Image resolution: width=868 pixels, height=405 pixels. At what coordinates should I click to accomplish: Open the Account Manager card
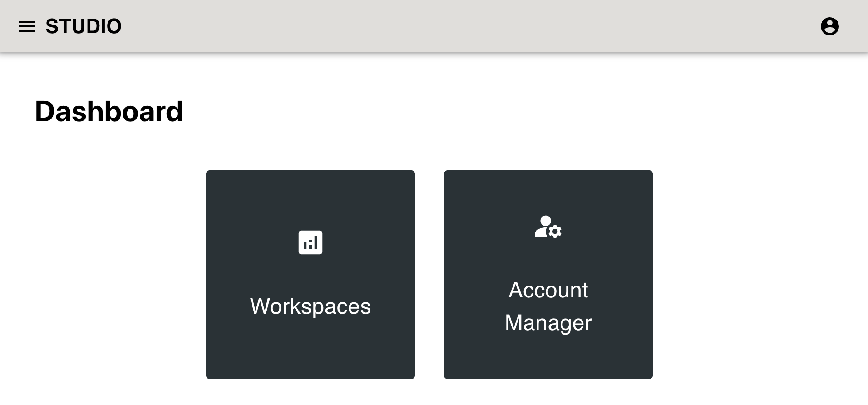(x=548, y=275)
